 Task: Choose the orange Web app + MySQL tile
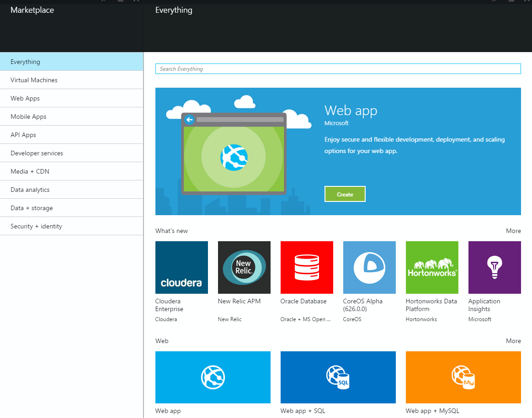click(x=463, y=377)
